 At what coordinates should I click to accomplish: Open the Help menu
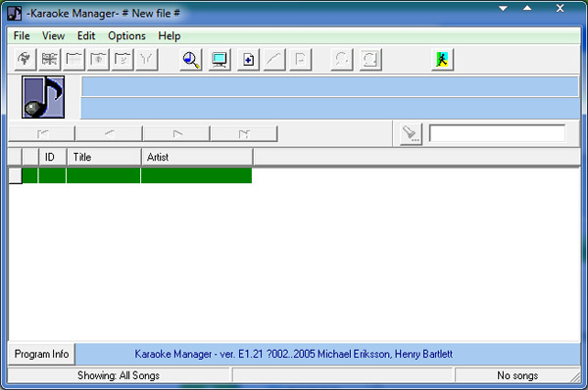170,36
